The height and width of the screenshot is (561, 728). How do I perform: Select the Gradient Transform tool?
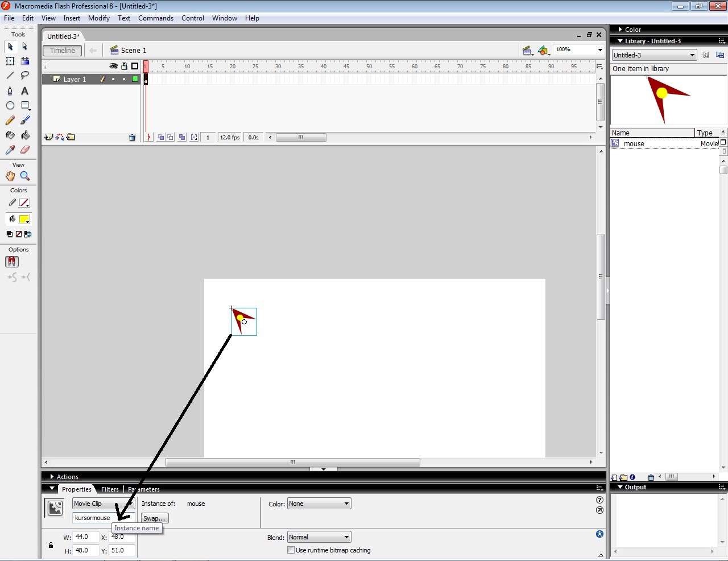point(24,61)
